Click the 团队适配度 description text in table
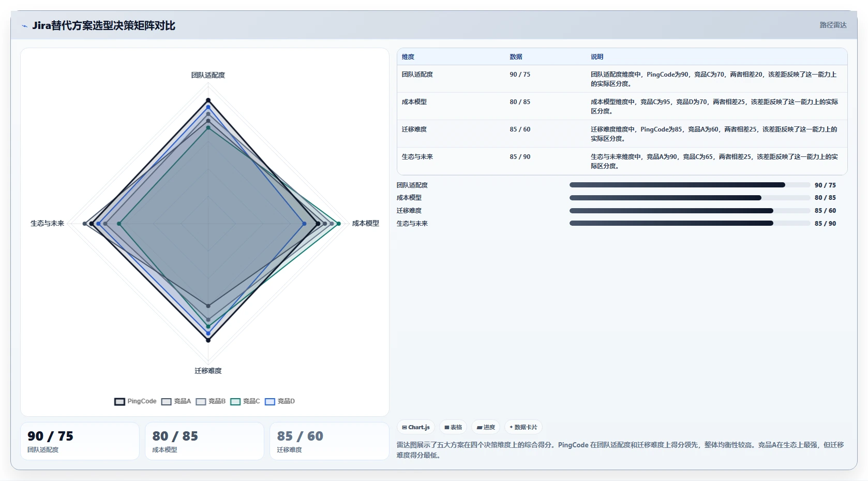Screen dimensions: 868x481 click(x=714, y=79)
